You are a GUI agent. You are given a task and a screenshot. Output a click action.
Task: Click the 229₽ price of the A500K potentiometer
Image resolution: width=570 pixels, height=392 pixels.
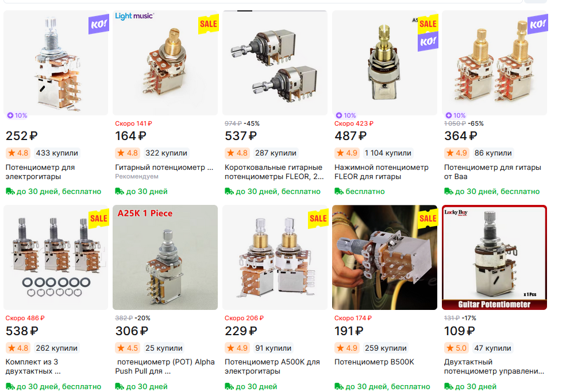[x=241, y=331]
